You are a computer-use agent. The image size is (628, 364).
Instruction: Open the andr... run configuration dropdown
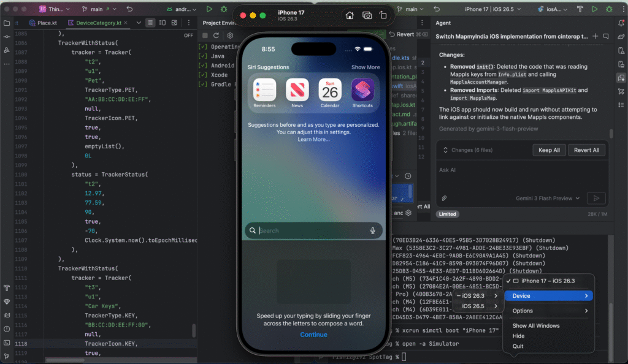coord(182,9)
